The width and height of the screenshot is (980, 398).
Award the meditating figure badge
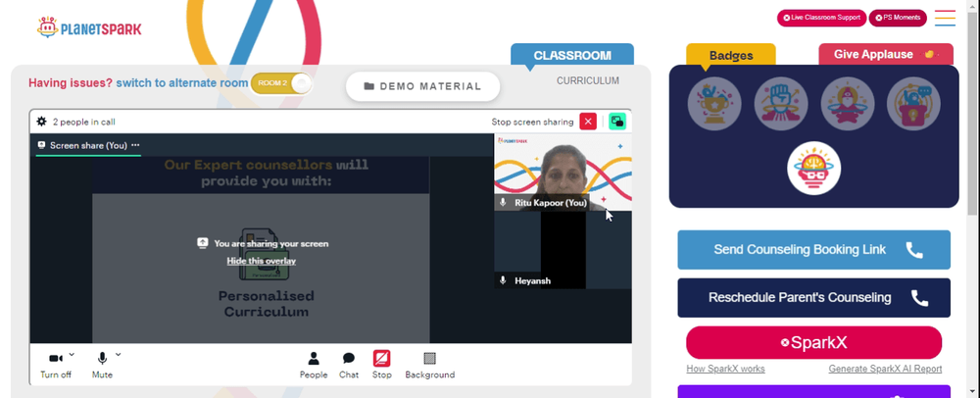[x=847, y=104]
